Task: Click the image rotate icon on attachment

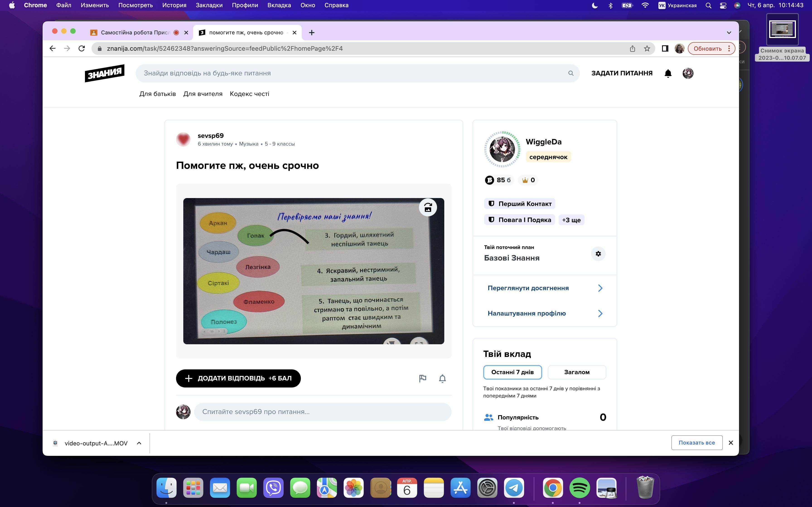Action: pos(428,208)
